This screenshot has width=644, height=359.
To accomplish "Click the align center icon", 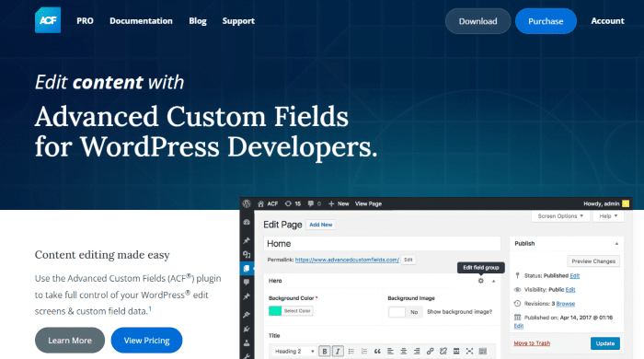I will (x=404, y=352).
